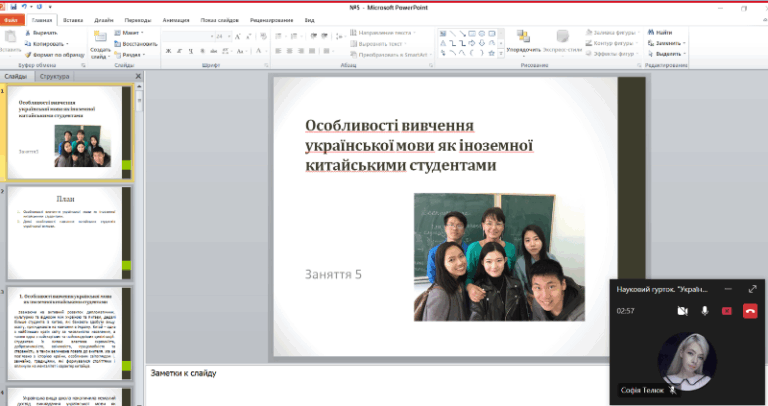Open the Customize Quick Access Toolbar arrow

point(50,7)
